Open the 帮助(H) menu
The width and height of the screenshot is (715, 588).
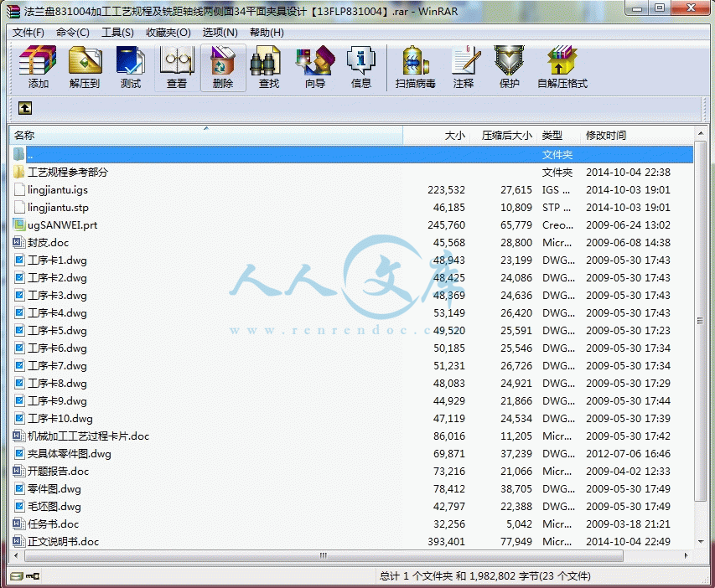click(267, 33)
